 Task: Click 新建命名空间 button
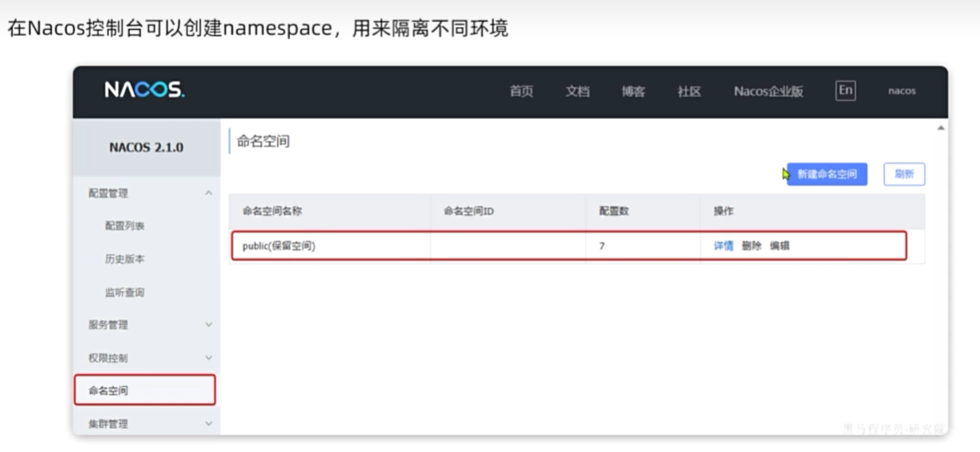click(x=827, y=175)
